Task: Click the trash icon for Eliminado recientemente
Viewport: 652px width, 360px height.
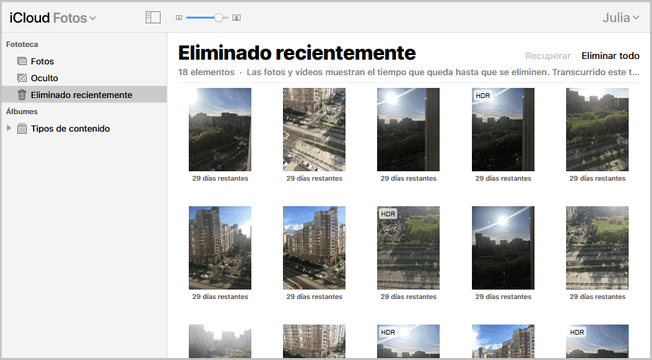Action: tap(22, 95)
